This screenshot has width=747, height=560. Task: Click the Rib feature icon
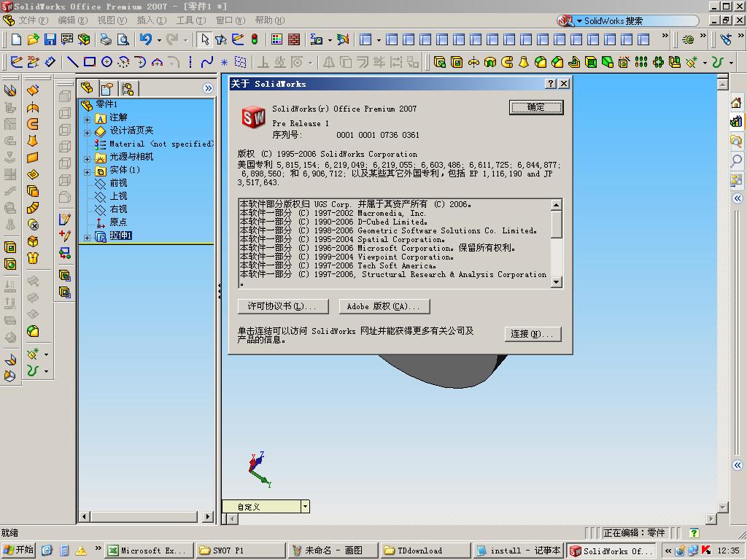click(574, 62)
